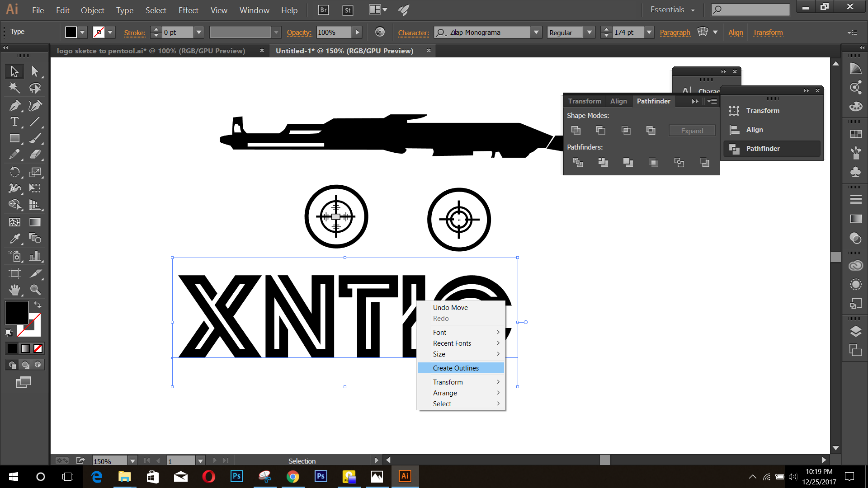Click the Merge pathfinder icon

(x=628, y=162)
